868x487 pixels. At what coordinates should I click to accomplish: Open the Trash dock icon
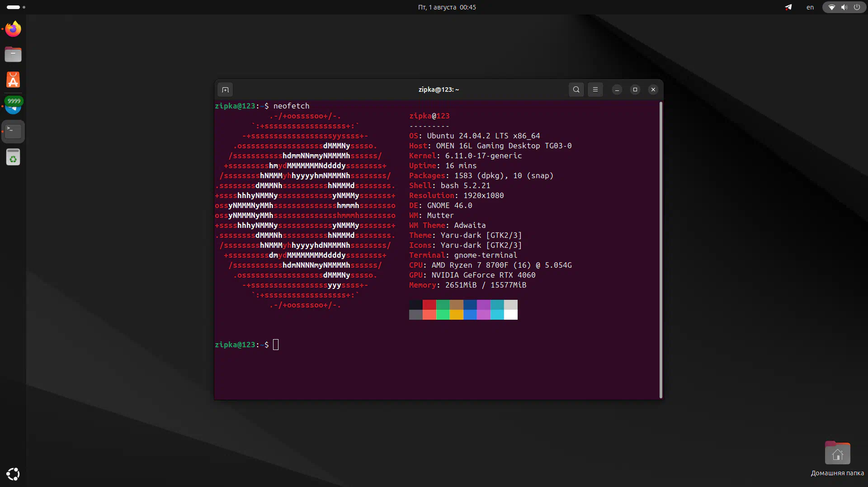click(13, 157)
